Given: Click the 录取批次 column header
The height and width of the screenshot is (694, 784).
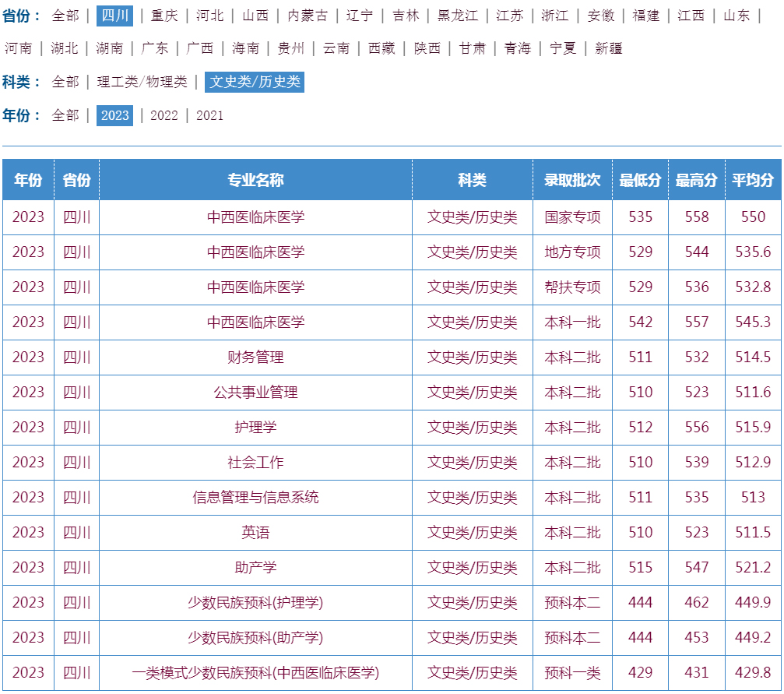Looking at the screenshot, I should tap(572, 180).
